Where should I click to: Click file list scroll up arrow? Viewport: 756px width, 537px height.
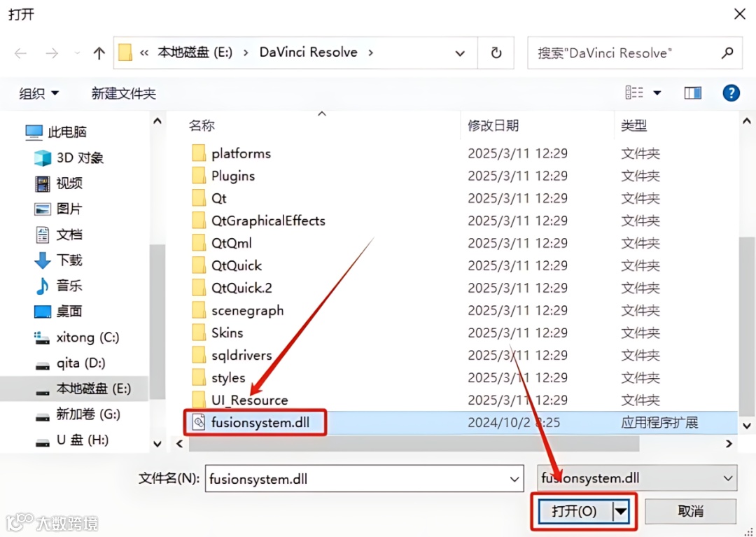747,121
